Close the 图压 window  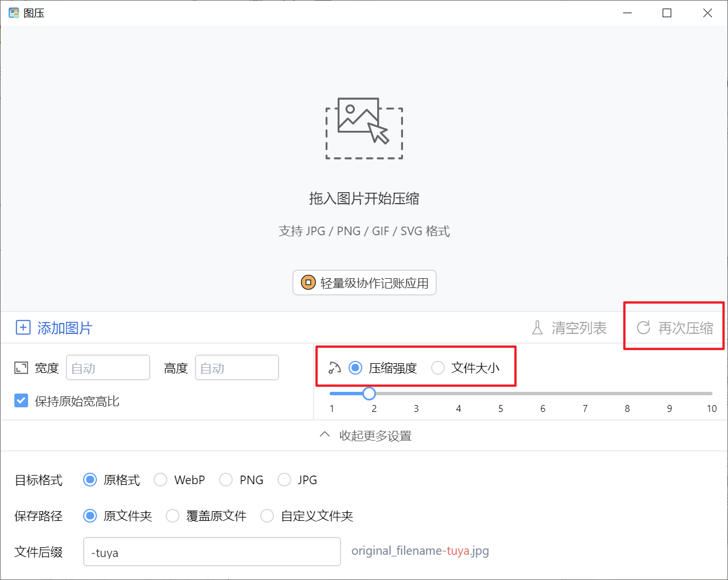pos(707,13)
